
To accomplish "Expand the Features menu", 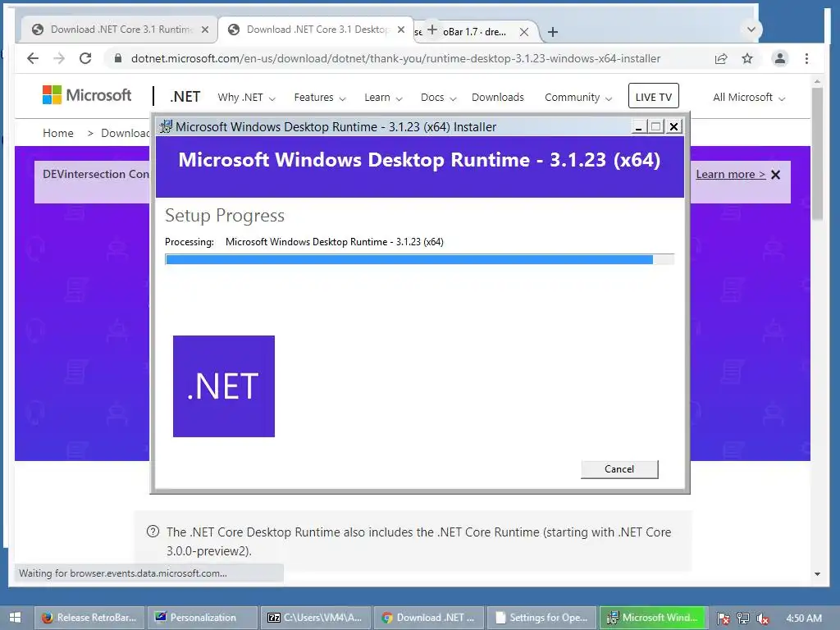I will 320,98.
